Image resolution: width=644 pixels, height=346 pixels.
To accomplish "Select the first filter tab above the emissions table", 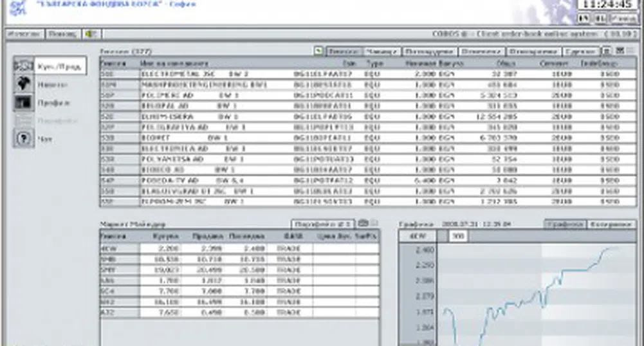I will 343,51.
